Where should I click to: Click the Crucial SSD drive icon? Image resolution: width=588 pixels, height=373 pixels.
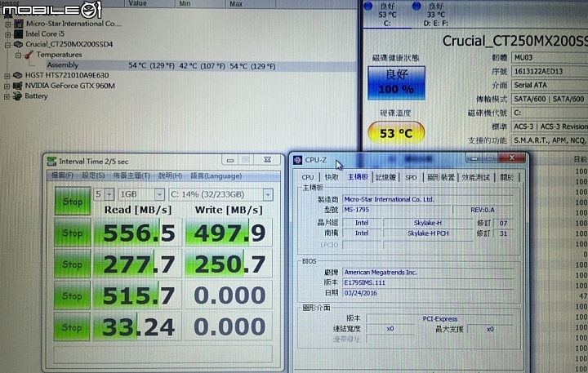(18, 44)
